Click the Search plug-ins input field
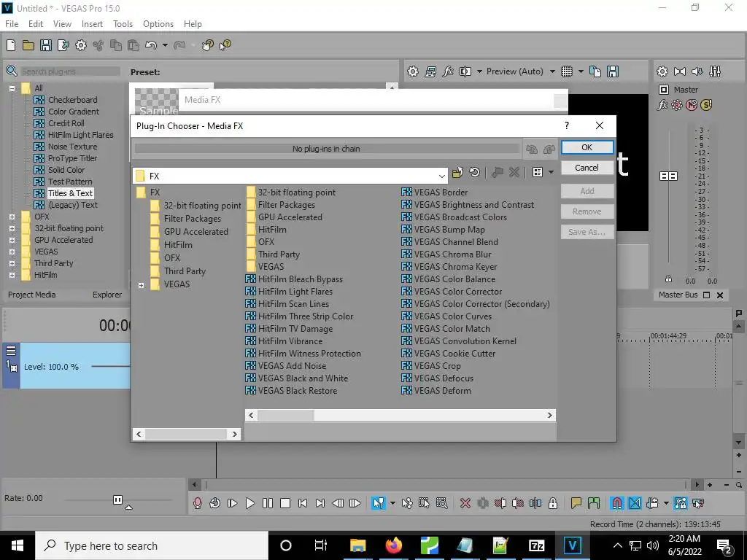 point(70,71)
